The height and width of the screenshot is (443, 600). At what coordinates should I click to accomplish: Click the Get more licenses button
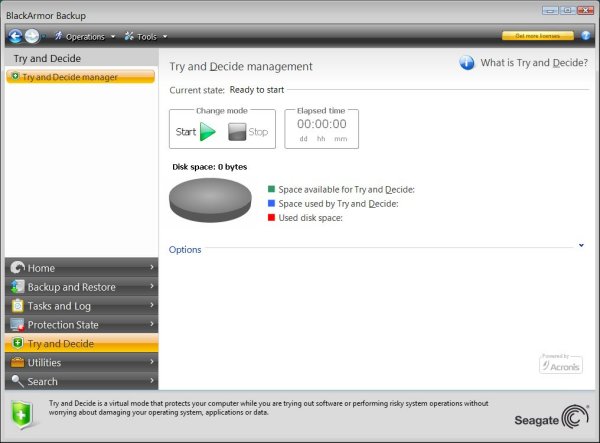point(538,36)
